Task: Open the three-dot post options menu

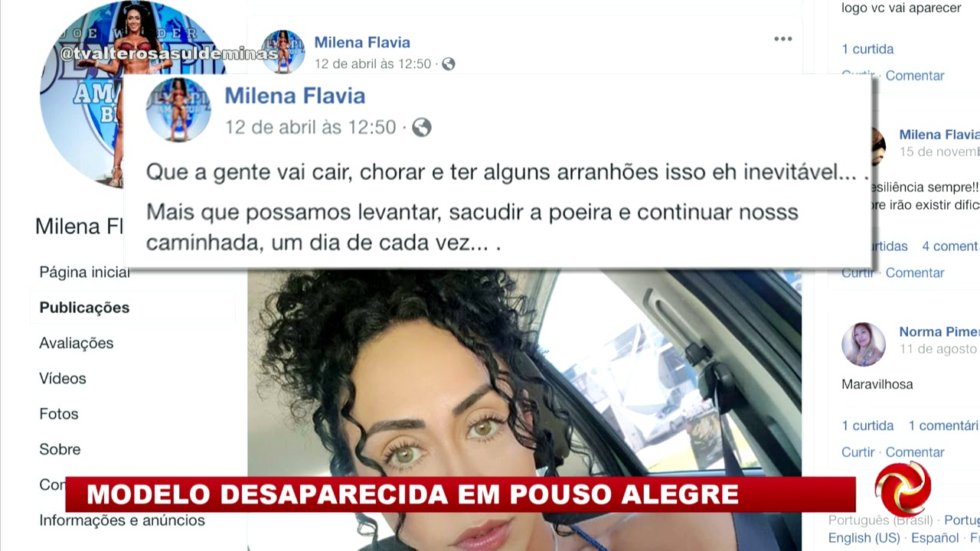Action: [782, 39]
